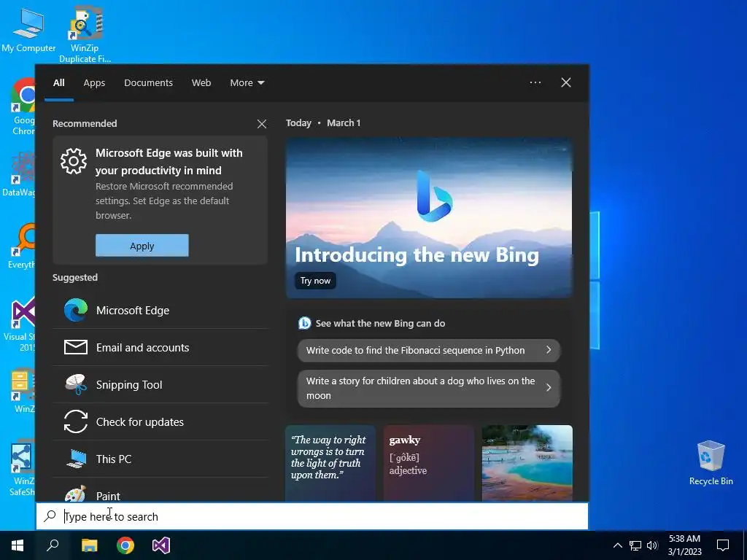Expand the More filter dropdown

(247, 83)
